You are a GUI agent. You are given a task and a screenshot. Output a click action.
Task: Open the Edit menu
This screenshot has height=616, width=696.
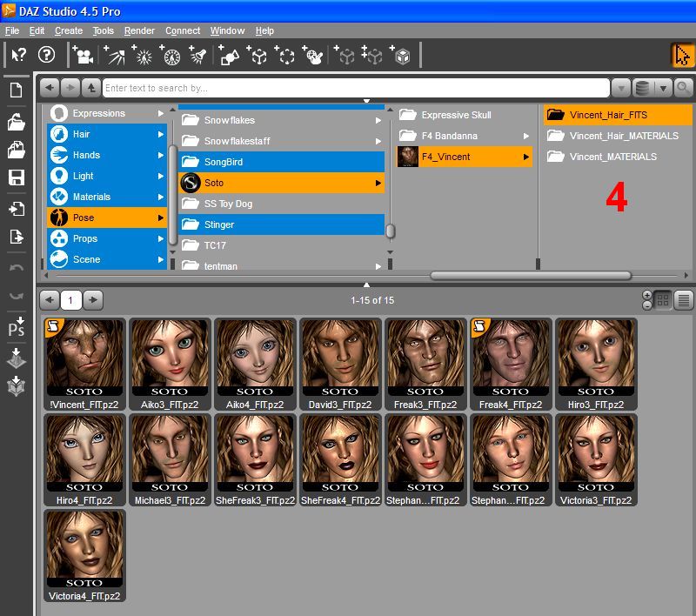coord(37,30)
